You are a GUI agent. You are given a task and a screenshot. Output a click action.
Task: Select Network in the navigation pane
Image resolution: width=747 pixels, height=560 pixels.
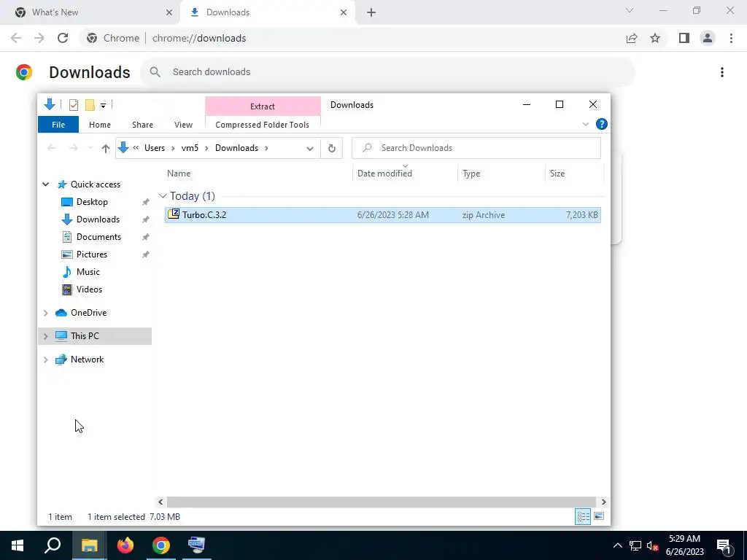[88, 359]
